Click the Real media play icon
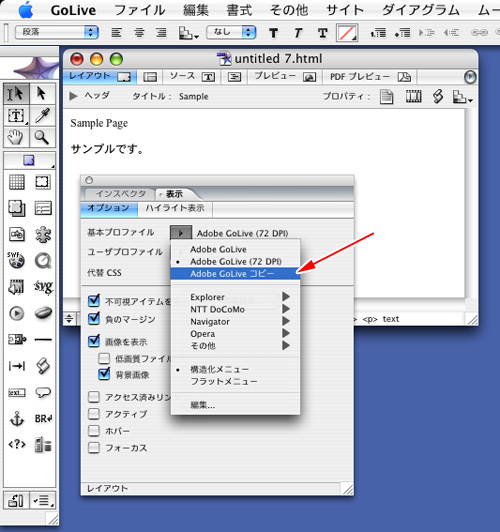Screen dimensions: 500x532 click(x=17, y=313)
